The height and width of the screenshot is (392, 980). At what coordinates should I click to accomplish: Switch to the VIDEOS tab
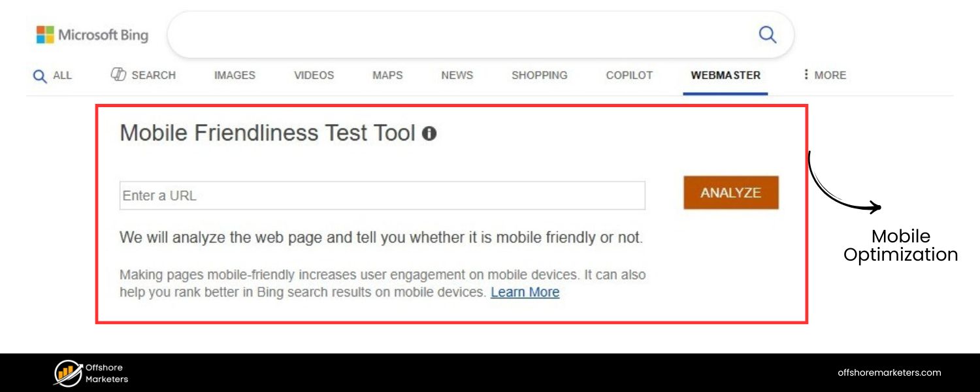tap(313, 75)
